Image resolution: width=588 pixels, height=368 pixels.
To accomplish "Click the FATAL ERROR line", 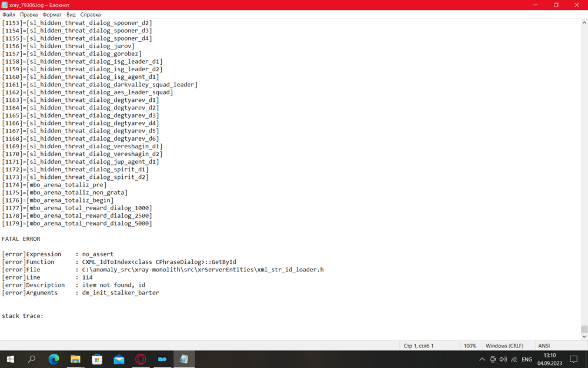I will click(21, 239).
